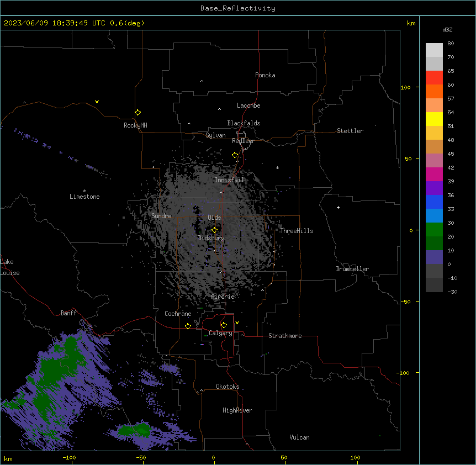
Task: Click the Blackfalds city label
Action: 244,123
